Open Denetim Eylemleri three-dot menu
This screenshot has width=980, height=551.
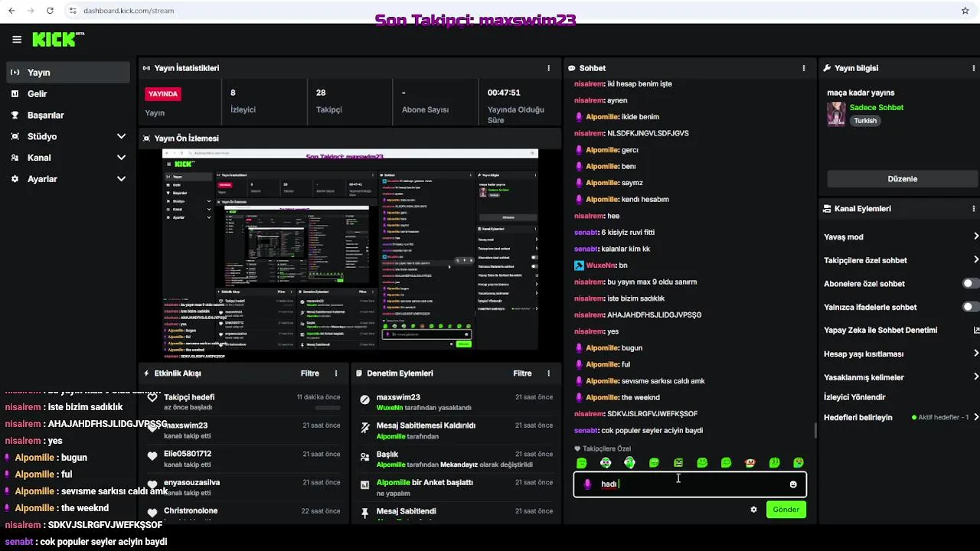pyautogui.click(x=548, y=373)
